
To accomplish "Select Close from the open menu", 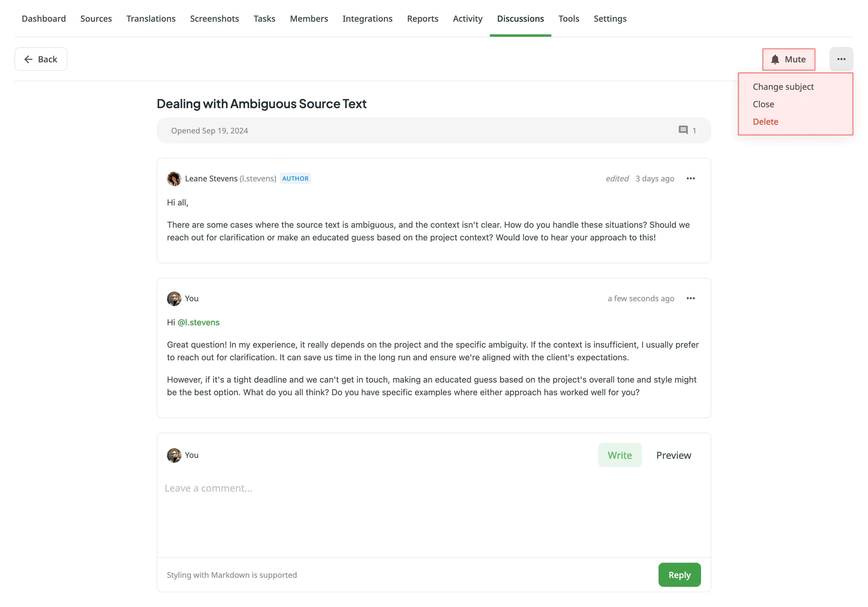I will pos(763,104).
